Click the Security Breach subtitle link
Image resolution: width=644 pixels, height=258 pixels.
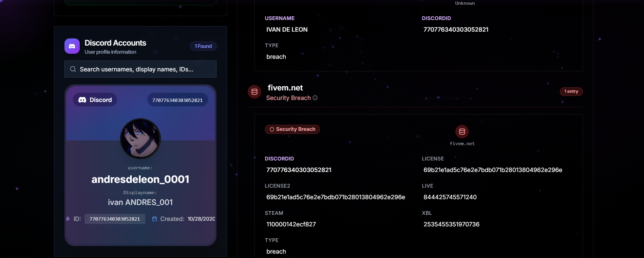pyautogui.click(x=288, y=98)
